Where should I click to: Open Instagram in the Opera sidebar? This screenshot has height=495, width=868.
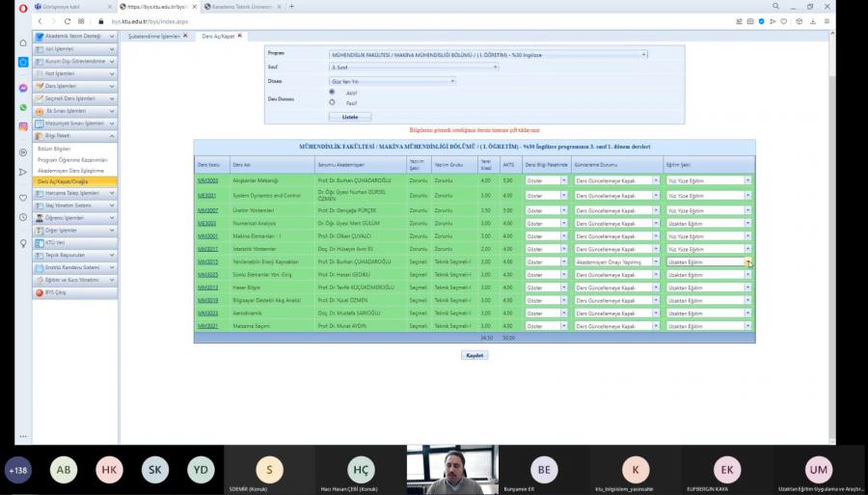point(22,125)
